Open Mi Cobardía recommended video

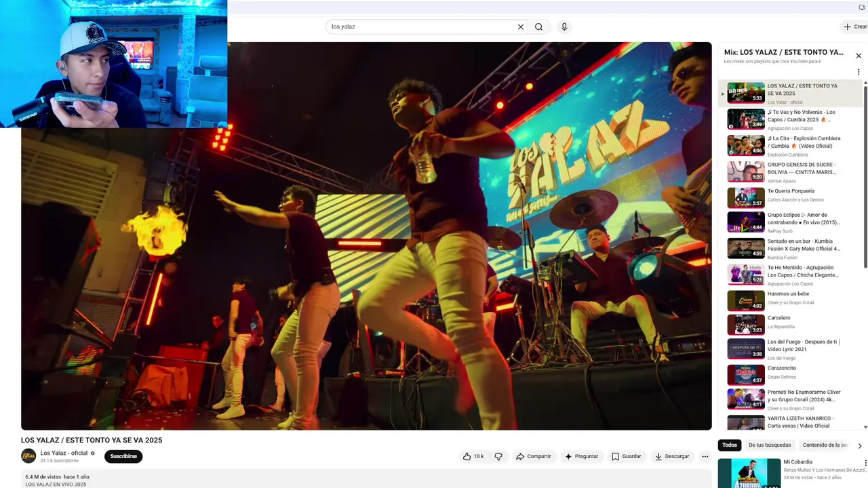pos(749,473)
